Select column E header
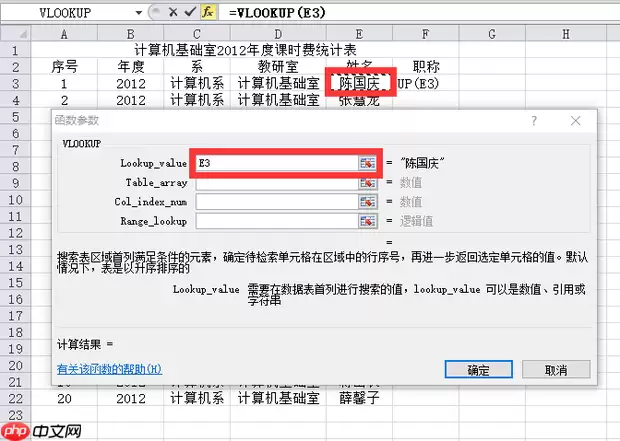The height and width of the screenshot is (441, 620). pos(359,34)
